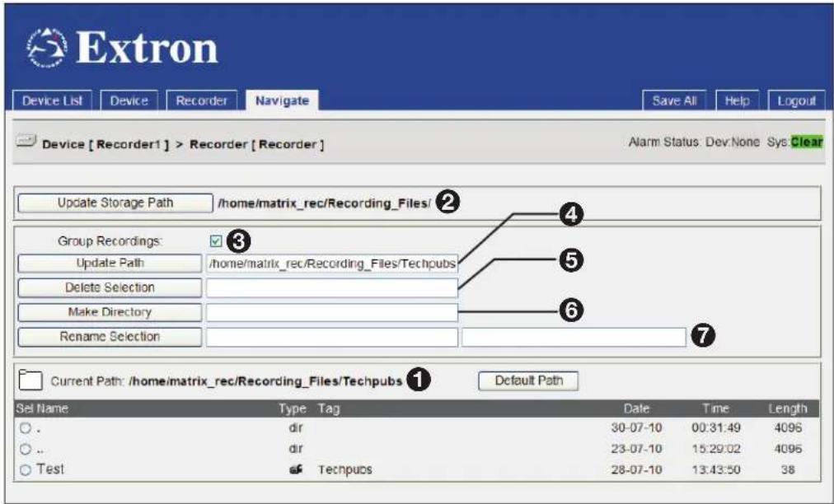This screenshot has width=834, height=504.
Task: Click the Device [ Recorder1 ] breadcrumb
Action: 105,145
